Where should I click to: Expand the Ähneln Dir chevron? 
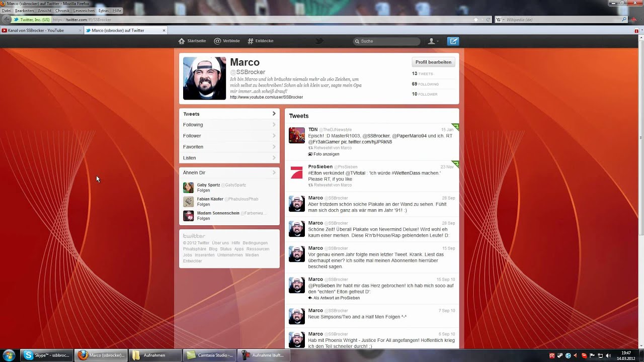click(274, 172)
